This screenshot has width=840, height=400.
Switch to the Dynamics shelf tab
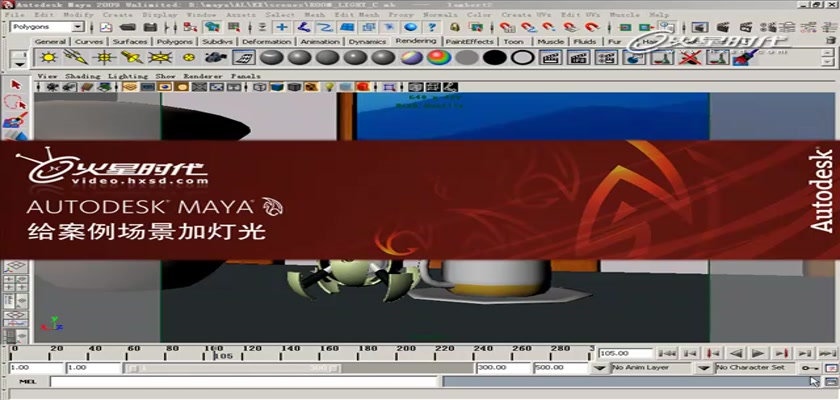point(368,41)
